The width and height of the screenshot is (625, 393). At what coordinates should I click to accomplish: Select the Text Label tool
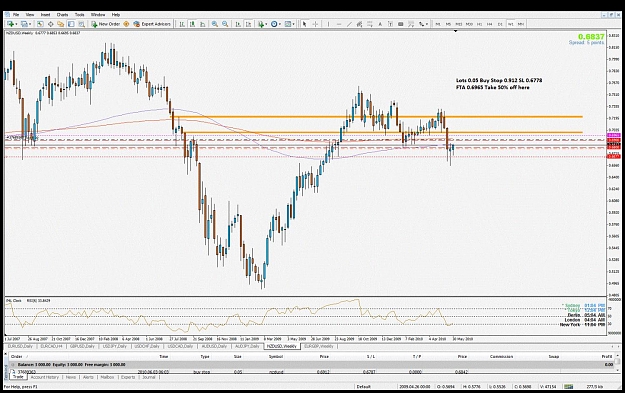[x=390, y=24]
